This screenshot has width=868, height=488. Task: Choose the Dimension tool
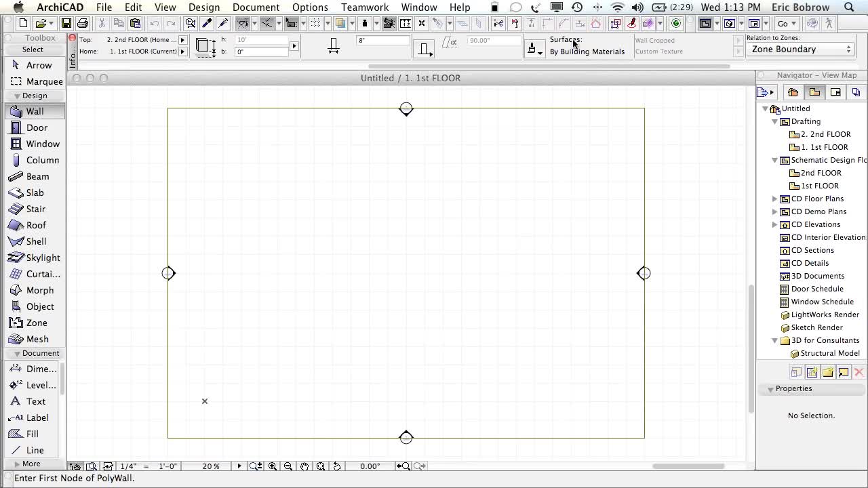click(33, 369)
